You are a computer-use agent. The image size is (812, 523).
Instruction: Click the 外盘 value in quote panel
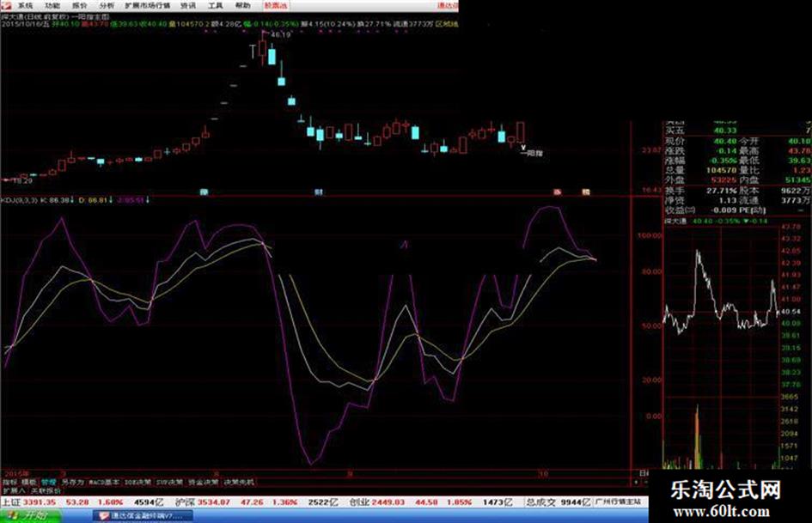pyautogui.click(x=724, y=180)
